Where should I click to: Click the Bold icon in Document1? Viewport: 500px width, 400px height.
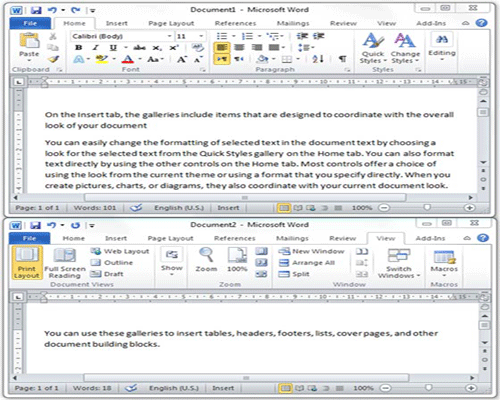point(79,48)
